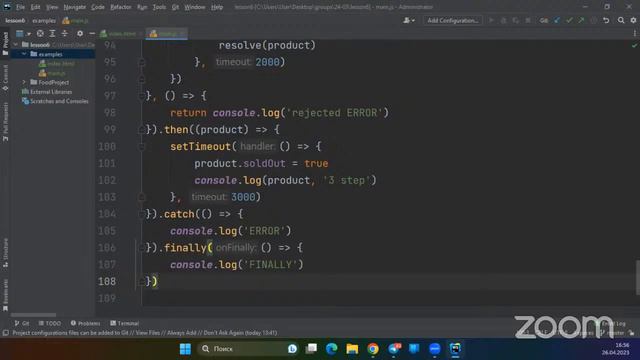Click the Stop icon in run toolbar
The image size is (640, 360).
click(x=528, y=20)
